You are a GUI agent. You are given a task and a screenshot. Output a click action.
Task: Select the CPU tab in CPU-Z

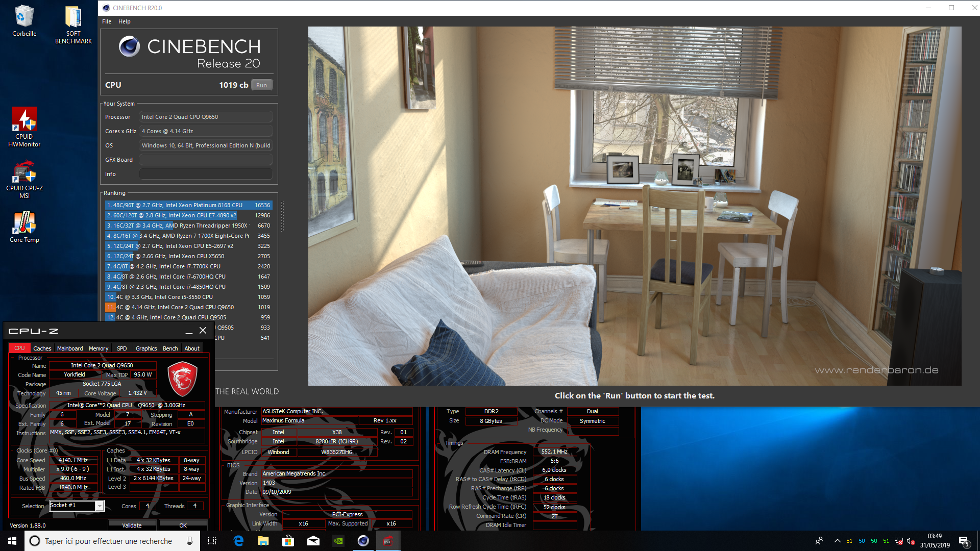[x=19, y=348]
